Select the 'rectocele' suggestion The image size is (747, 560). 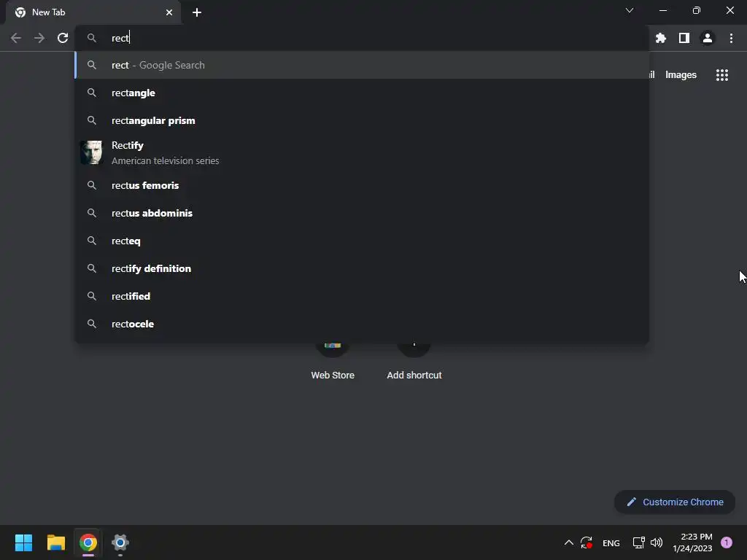(362, 324)
